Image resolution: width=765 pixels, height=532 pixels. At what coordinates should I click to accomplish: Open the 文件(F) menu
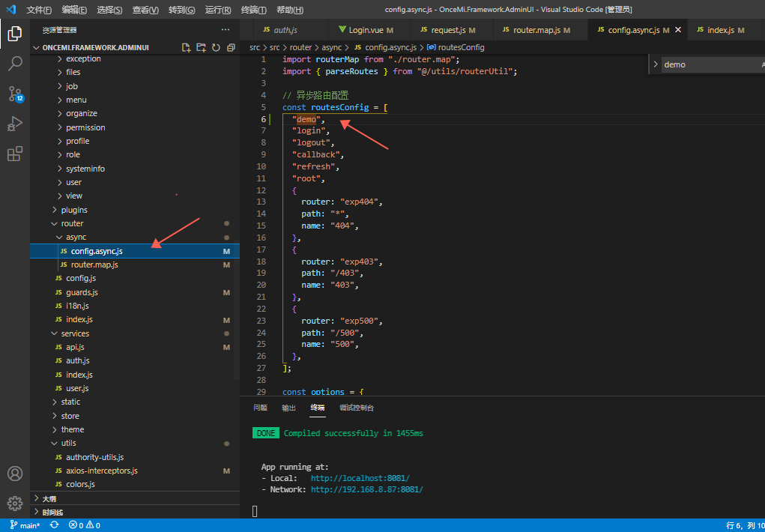39,10
